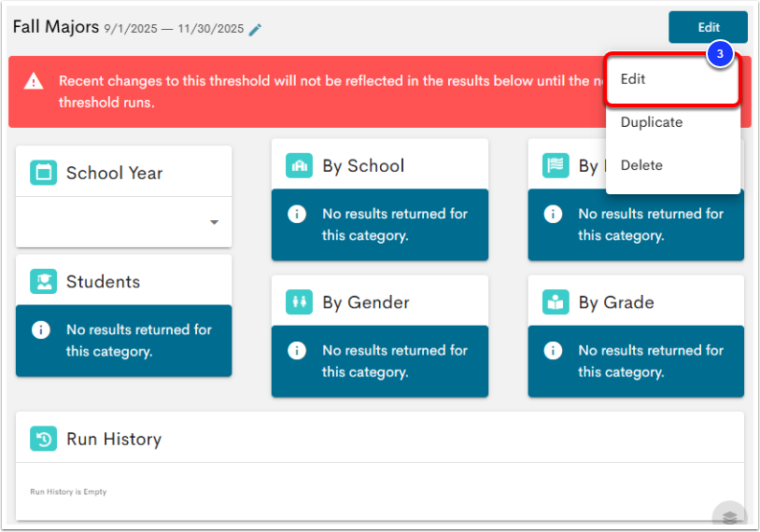Click the info icon in By School card
Image resolution: width=760 pixels, height=532 pixels.
tap(297, 214)
